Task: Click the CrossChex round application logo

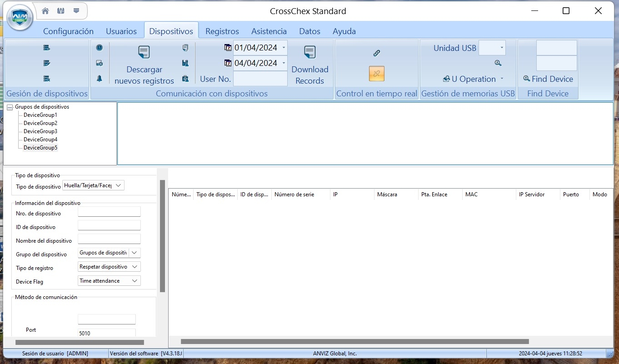Action: [20, 18]
